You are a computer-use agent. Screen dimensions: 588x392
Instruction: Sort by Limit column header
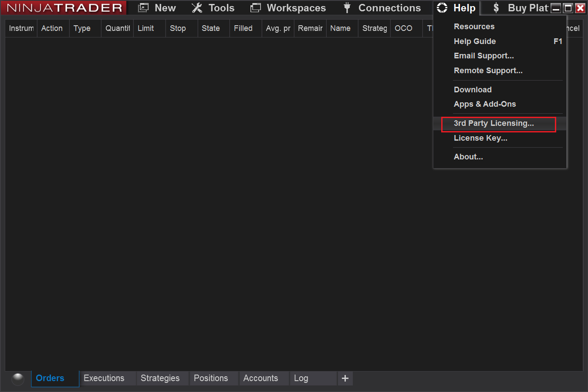tap(149, 28)
